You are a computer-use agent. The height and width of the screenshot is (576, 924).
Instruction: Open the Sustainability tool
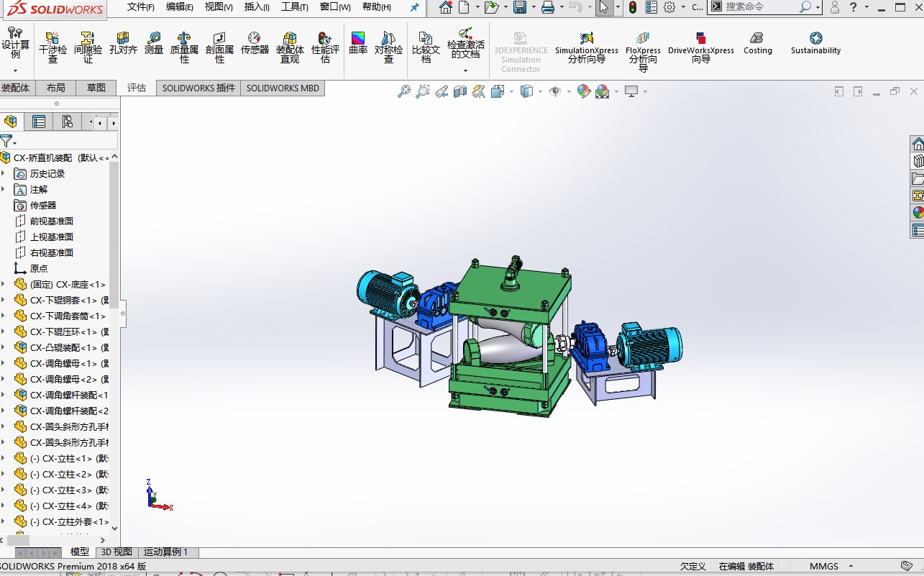[815, 43]
